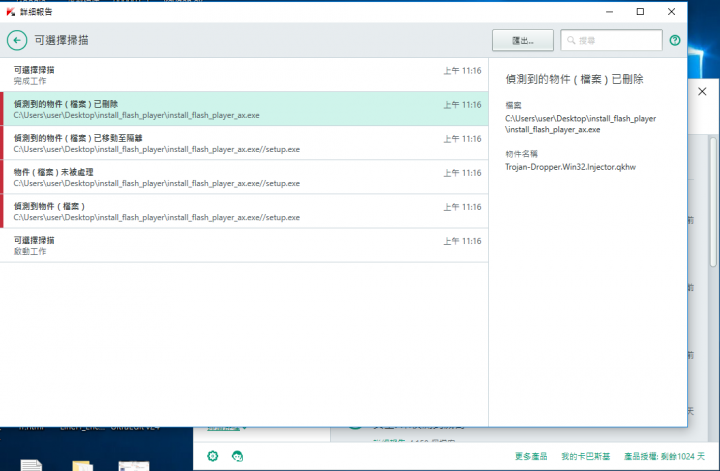This screenshot has height=471, width=720.
Task: Open 更多產品 link in main window
Action: coord(531,456)
